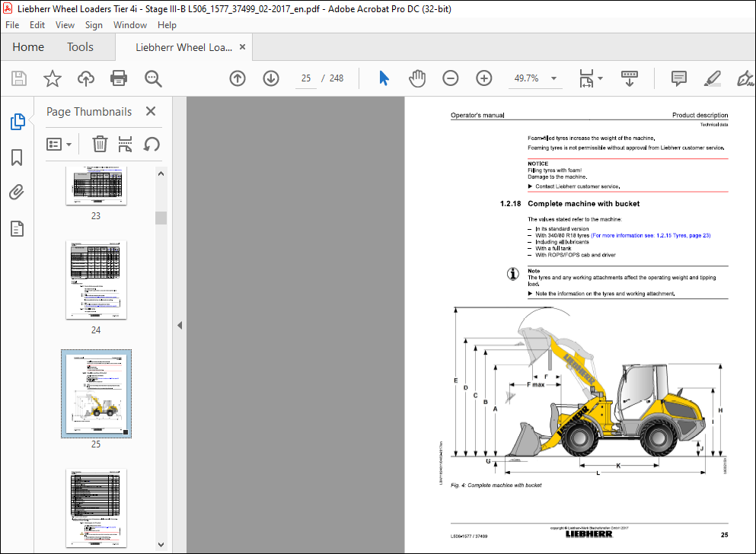Open the thumbnails options dropdown
Screen dimensions: 756x554
(x=59, y=144)
